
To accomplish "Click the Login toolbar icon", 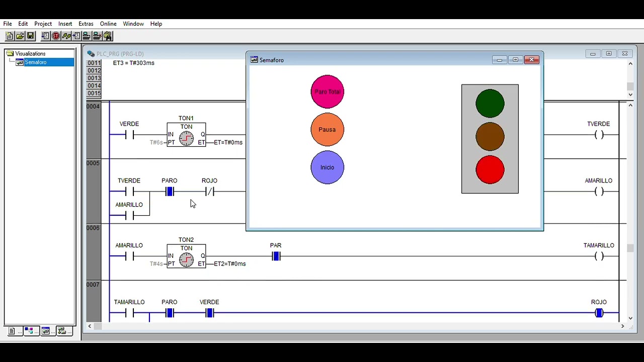I will (x=87, y=36).
